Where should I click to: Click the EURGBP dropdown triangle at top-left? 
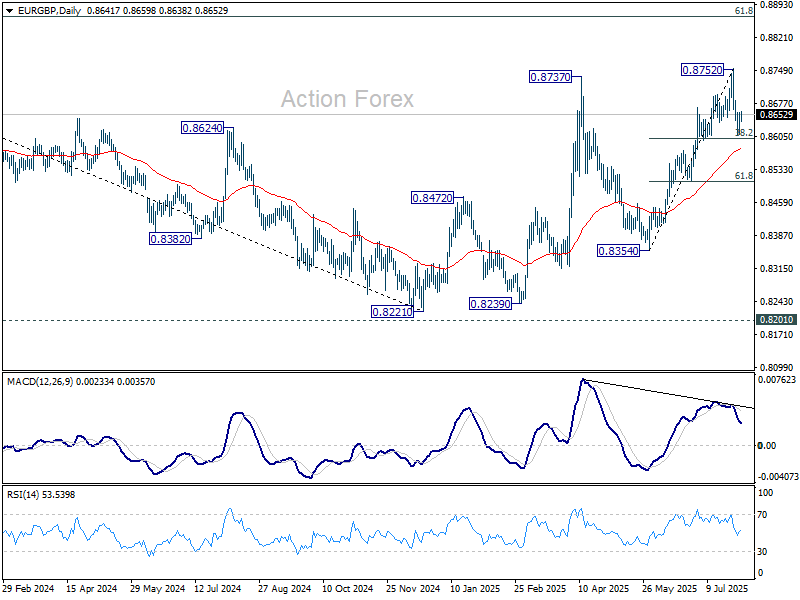click(x=9, y=11)
